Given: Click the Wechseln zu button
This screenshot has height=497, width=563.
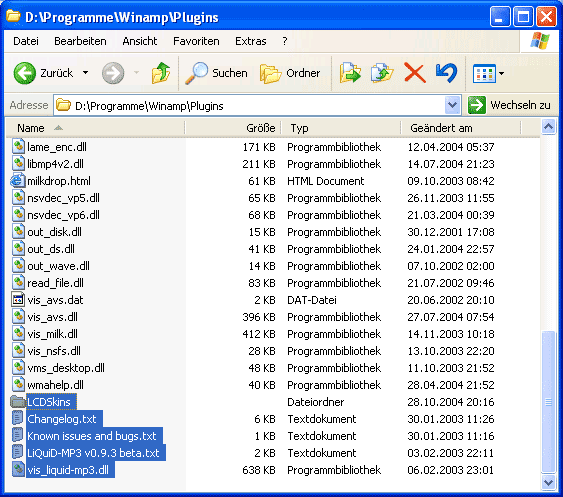Looking at the screenshot, I should 509,105.
